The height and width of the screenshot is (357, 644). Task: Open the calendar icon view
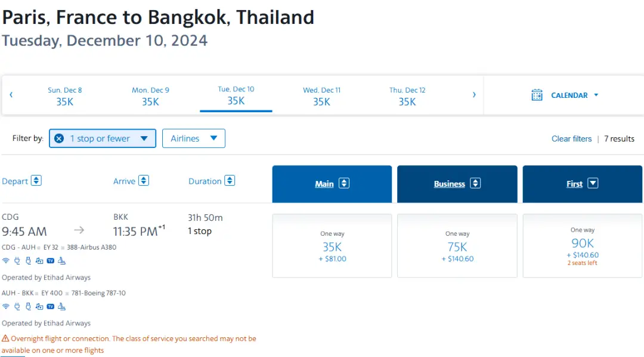(537, 95)
